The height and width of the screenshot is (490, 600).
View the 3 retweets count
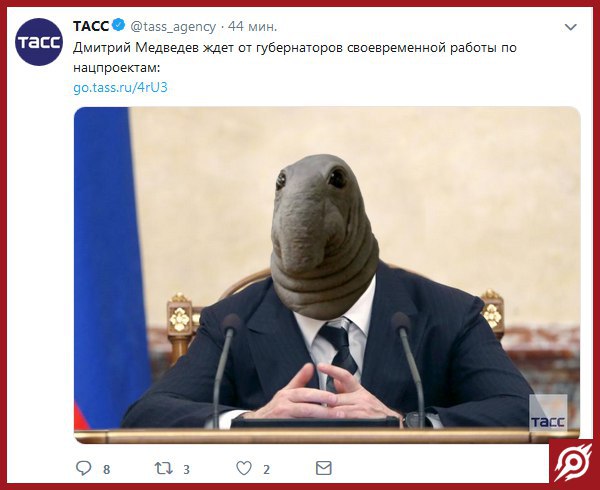click(x=186, y=469)
